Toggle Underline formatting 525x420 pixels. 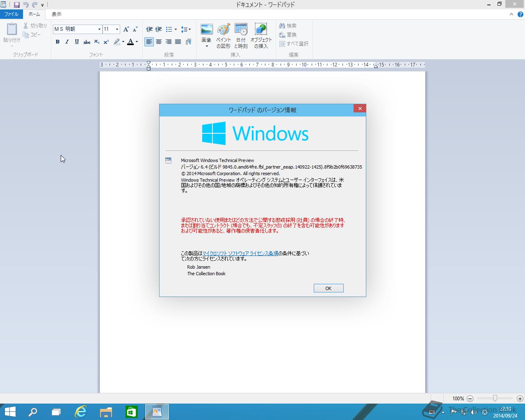[x=77, y=41]
